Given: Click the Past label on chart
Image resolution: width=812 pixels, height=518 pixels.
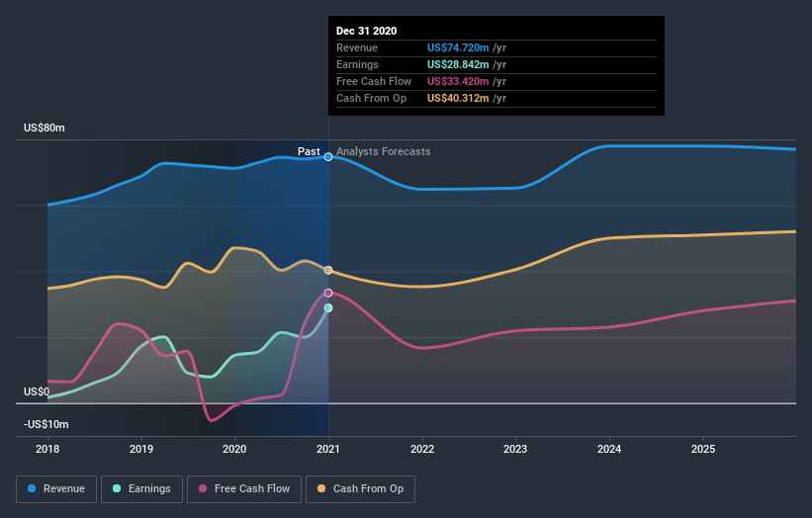Looking at the screenshot, I should [x=309, y=151].
